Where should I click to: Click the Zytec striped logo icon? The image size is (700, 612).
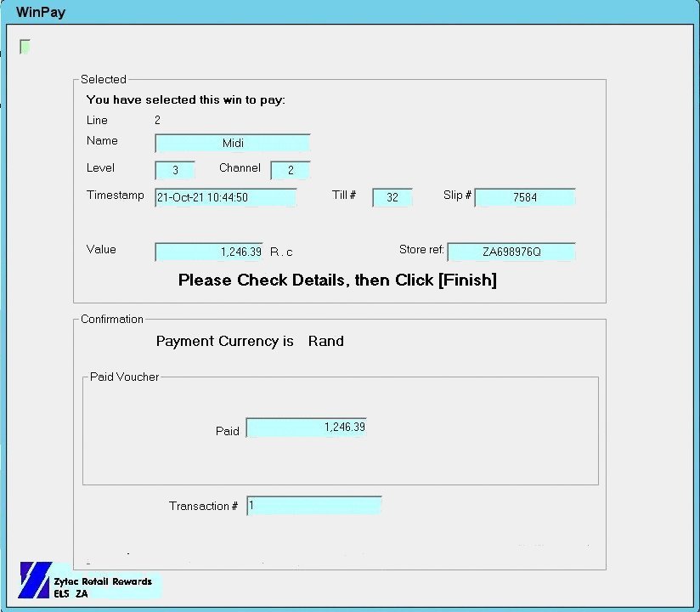tap(34, 581)
